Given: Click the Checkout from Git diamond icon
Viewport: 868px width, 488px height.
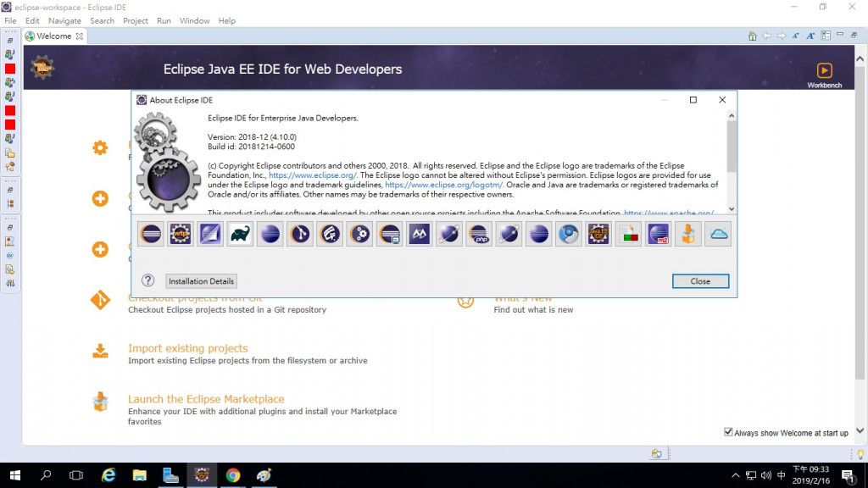Looking at the screenshot, I should 100,300.
